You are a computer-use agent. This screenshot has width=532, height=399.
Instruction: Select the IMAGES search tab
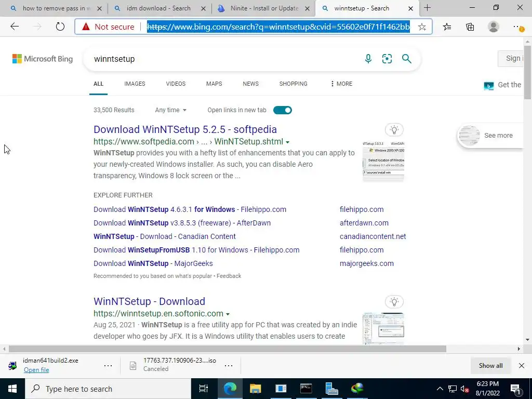[x=135, y=84]
